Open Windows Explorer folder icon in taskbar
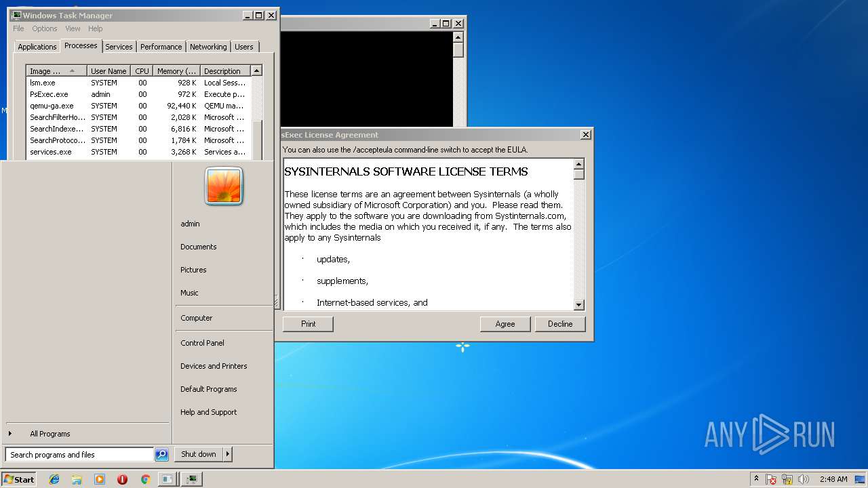Viewport: 868px width, 488px height. [x=77, y=479]
